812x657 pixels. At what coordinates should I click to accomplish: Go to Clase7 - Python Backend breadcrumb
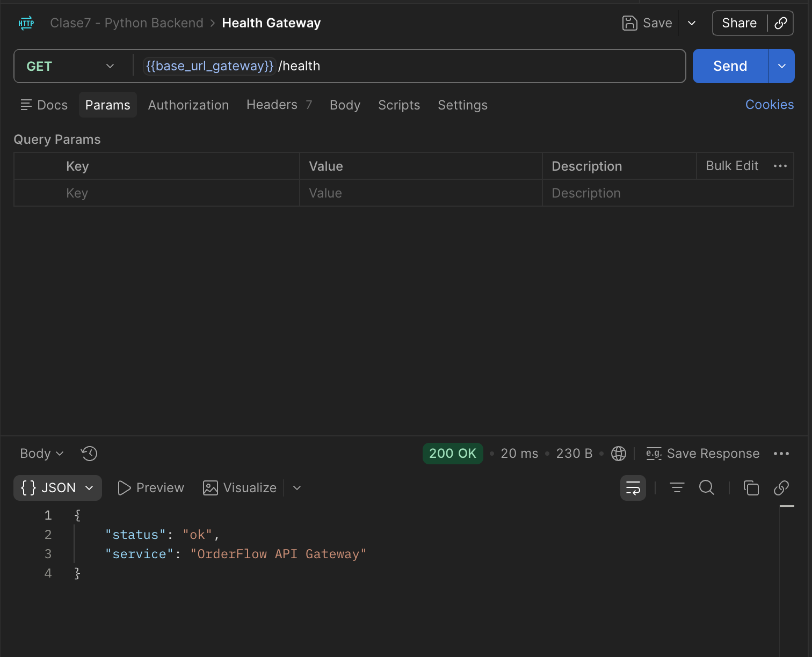tap(127, 23)
